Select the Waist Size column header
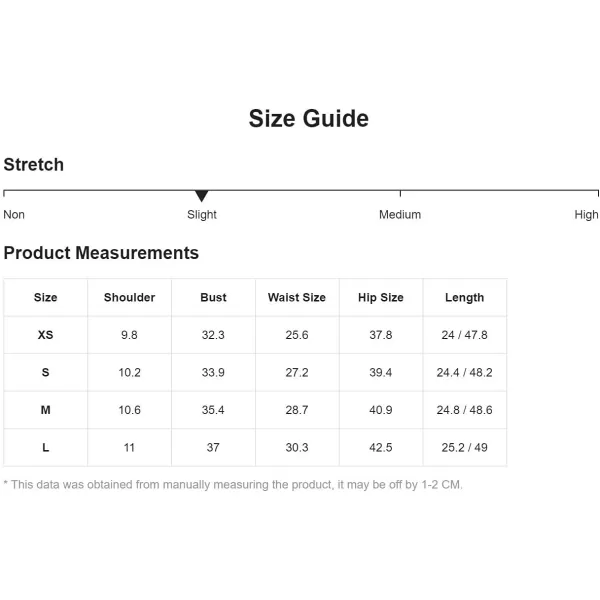This screenshot has height=600, width=600. 297,297
